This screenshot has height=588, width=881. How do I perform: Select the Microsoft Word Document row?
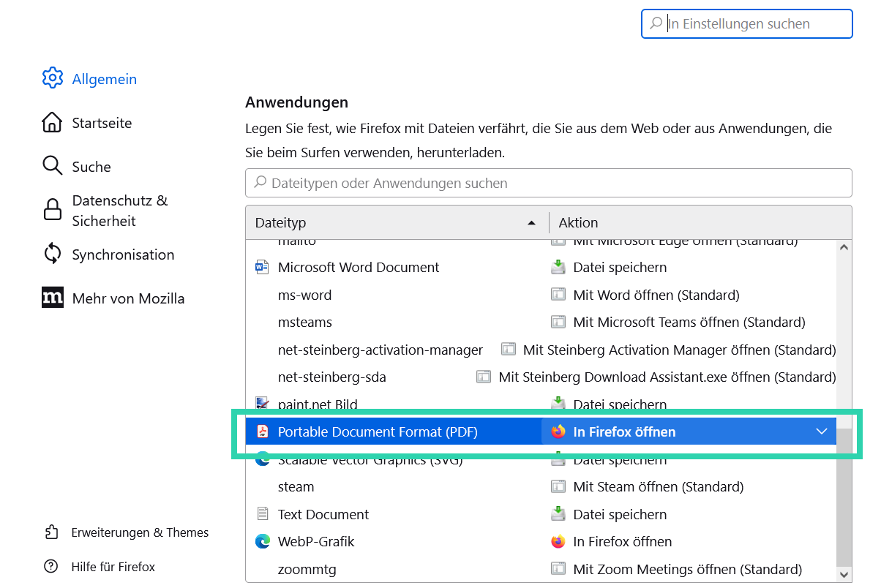click(x=359, y=268)
